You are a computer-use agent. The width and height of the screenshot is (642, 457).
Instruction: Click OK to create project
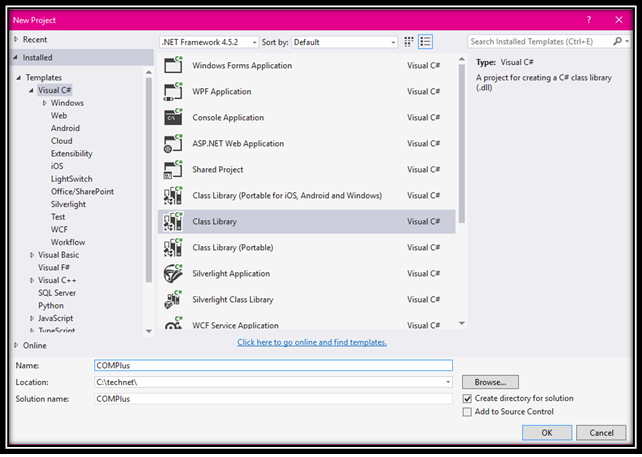pyautogui.click(x=547, y=433)
